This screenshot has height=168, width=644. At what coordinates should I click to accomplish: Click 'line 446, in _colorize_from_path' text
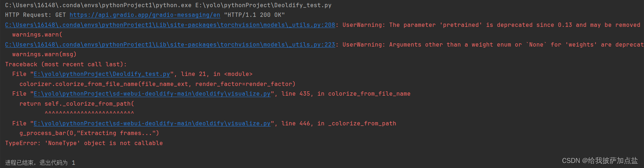coord(339,124)
